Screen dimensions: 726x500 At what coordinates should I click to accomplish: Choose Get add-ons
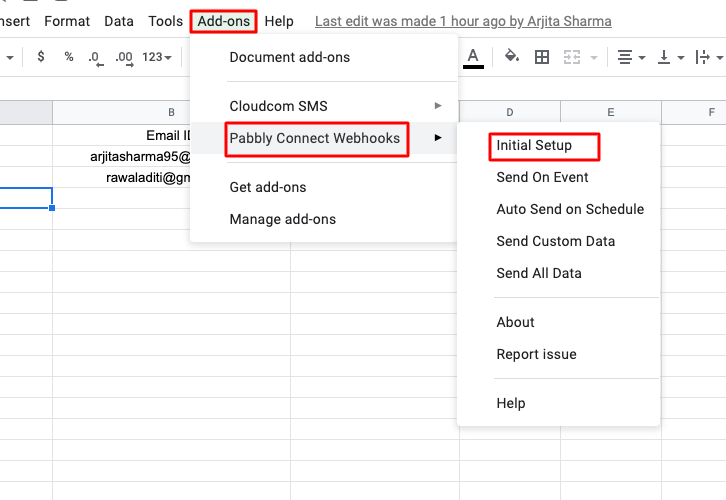coord(324,187)
